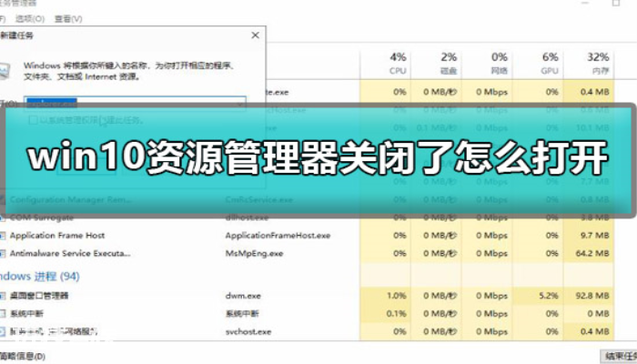Click the 0.1% CPU value for 系统中断

pos(397,313)
